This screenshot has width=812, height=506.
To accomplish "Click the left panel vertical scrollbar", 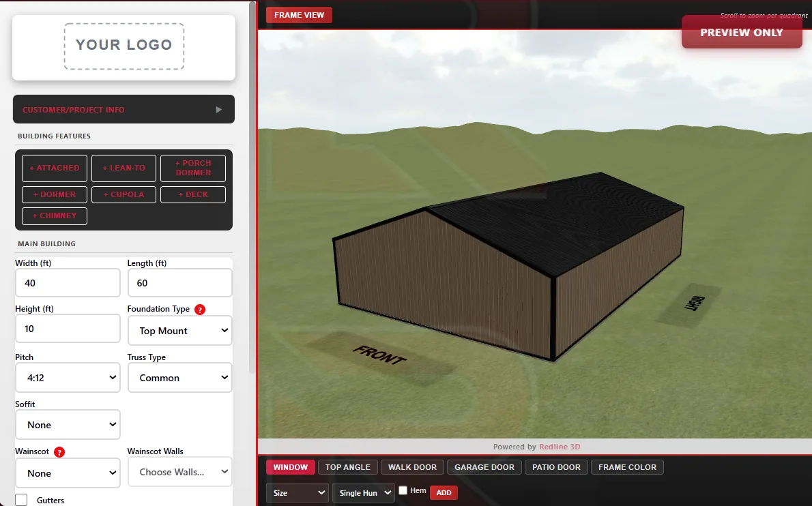I will tap(252, 186).
